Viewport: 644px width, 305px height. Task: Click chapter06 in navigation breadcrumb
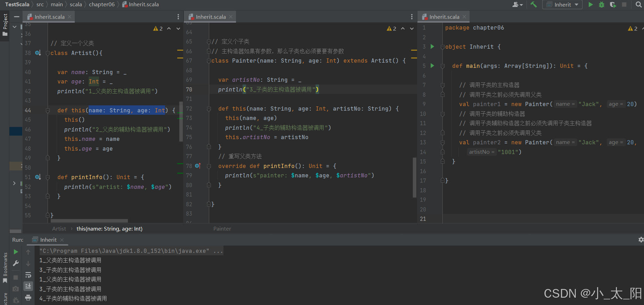point(101,5)
